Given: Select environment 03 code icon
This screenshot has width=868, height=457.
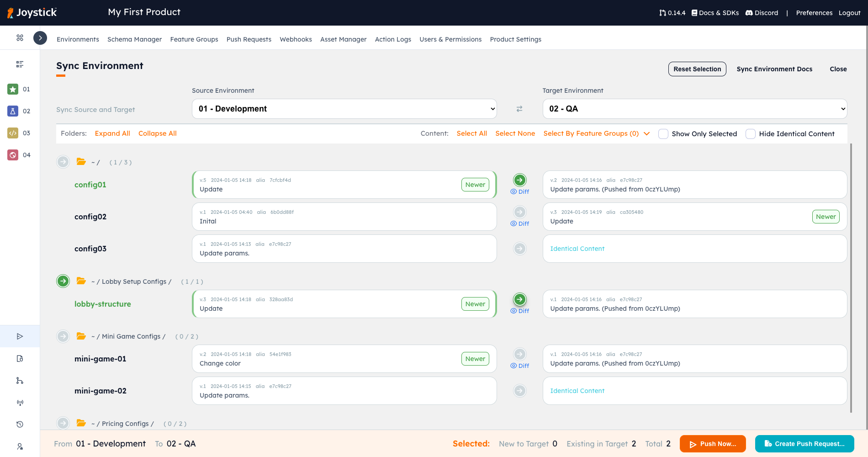Looking at the screenshot, I should [x=13, y=133].
